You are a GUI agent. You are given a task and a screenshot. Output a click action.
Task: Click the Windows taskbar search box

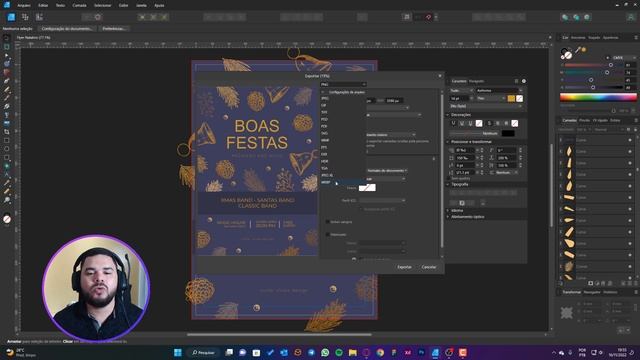tap(203, 352)
